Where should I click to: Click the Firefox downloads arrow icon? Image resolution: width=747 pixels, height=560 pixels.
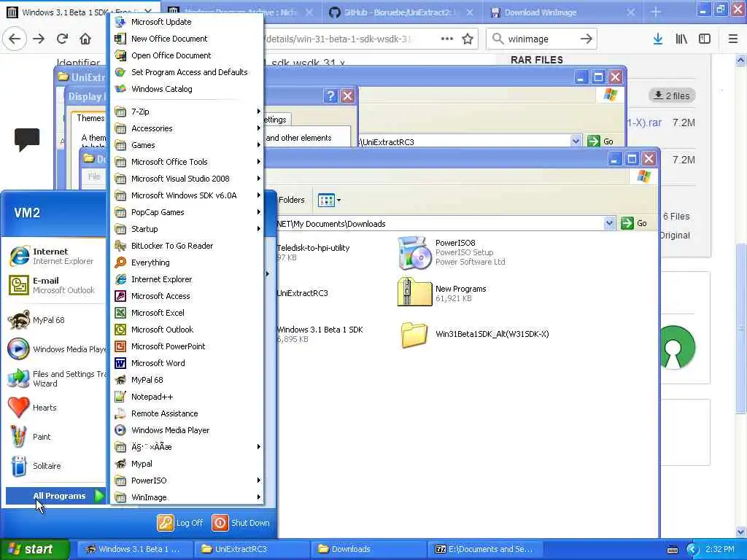[x=657, y=39]
